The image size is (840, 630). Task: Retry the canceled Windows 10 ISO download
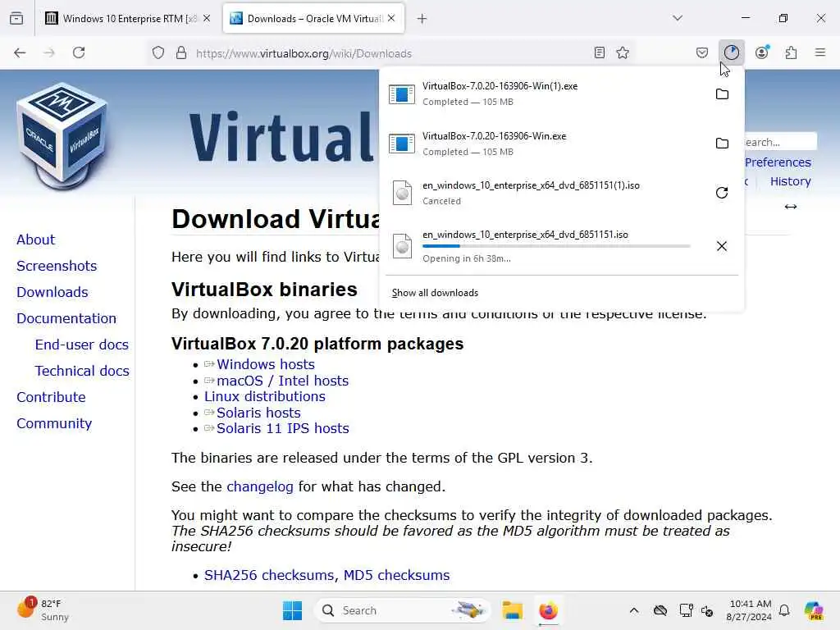point(722,192)
